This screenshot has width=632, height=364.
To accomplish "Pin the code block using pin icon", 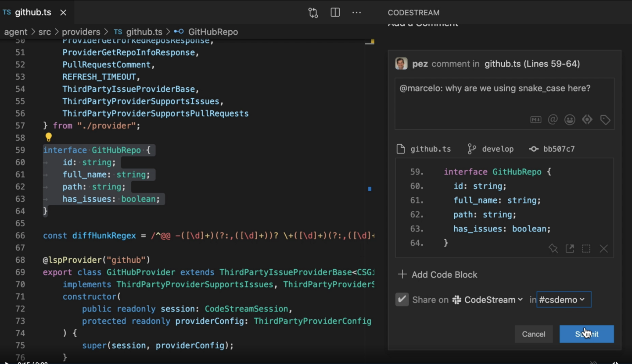I will click(553, 248).
